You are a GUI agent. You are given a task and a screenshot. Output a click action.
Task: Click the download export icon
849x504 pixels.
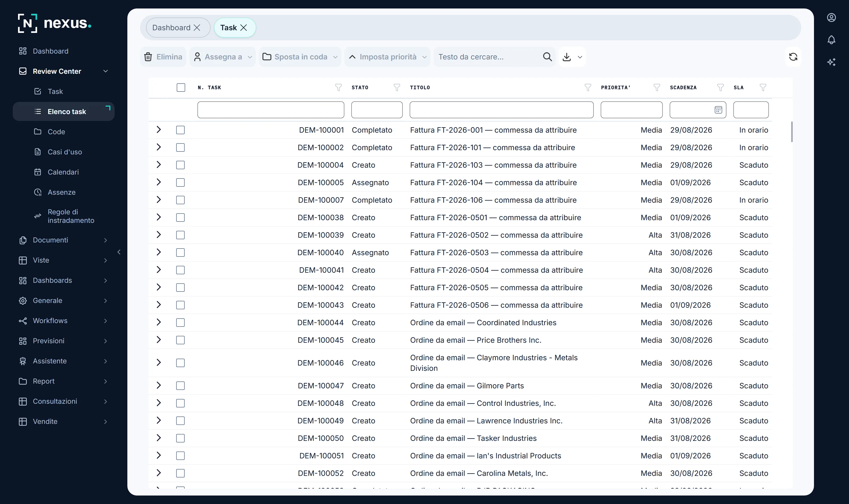(x=566, y=57)
